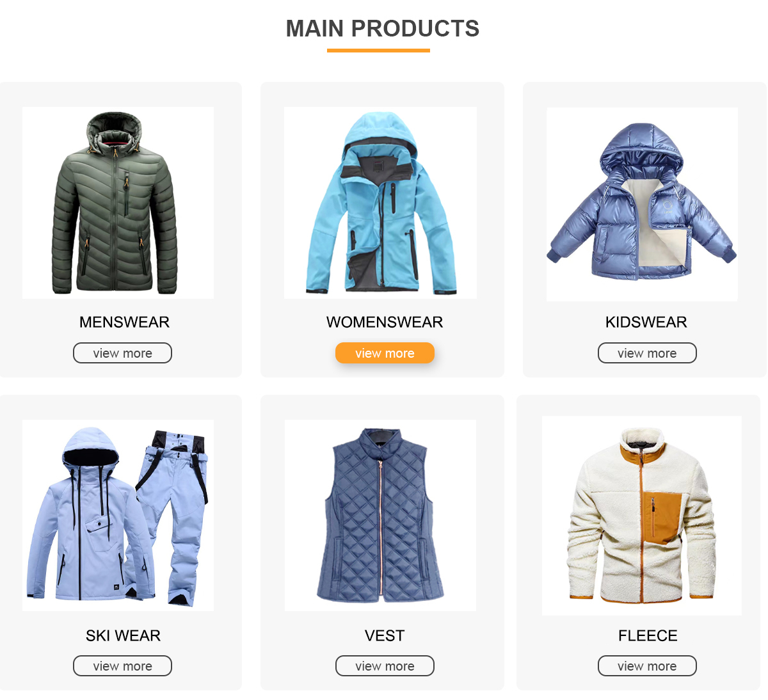Click the navy quilted vest image
Screen dimensions: 768x700
pos(380,515)
